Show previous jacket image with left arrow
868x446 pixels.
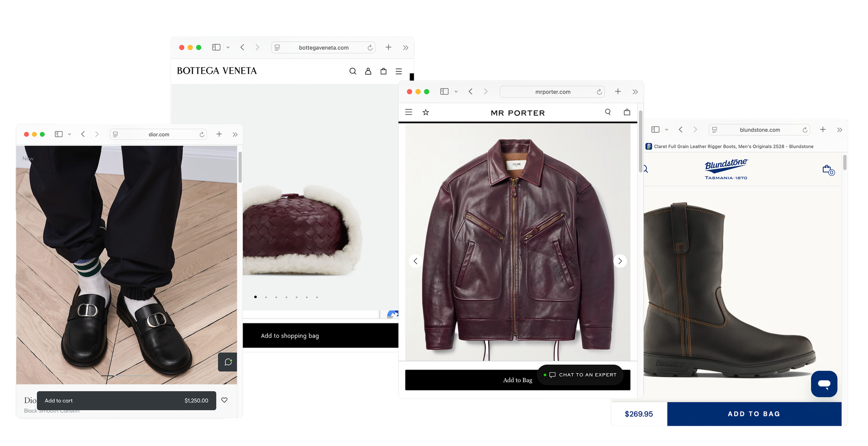tap(415, 261)
